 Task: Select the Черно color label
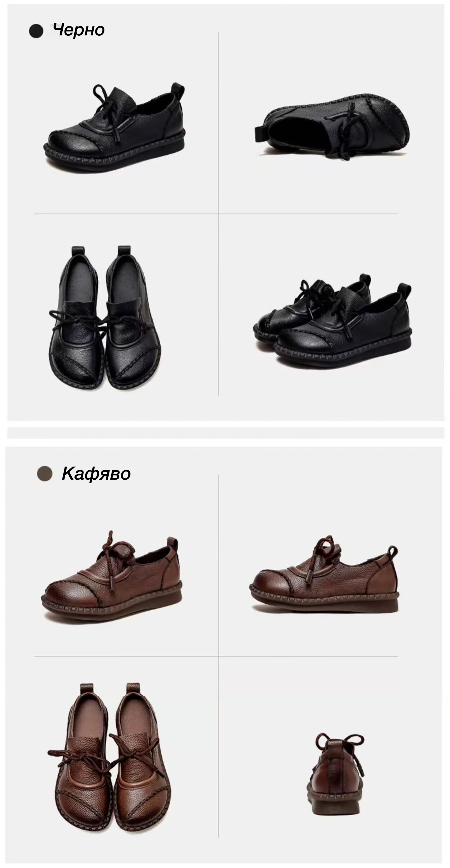click(79, 30)
